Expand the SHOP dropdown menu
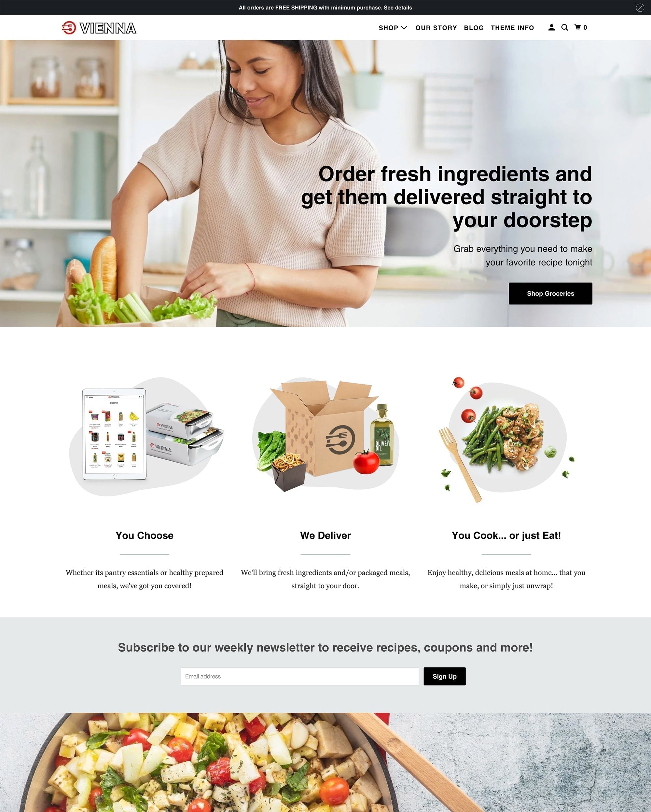 (393, 27)
